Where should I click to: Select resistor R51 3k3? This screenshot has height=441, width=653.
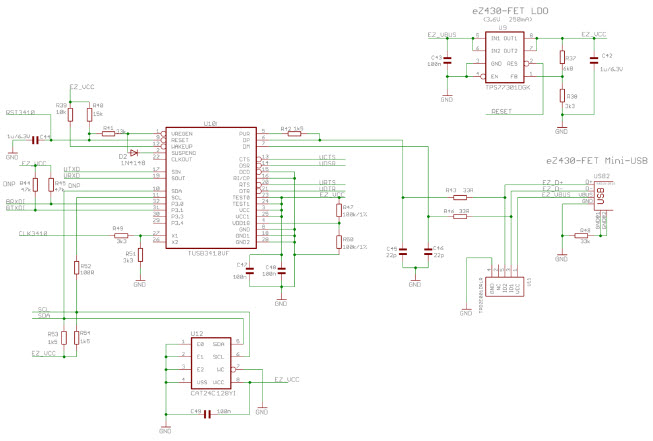(x=141, y=254)
